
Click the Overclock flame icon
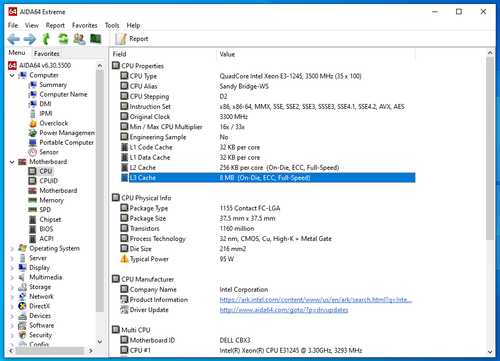(x=32, y=123)
